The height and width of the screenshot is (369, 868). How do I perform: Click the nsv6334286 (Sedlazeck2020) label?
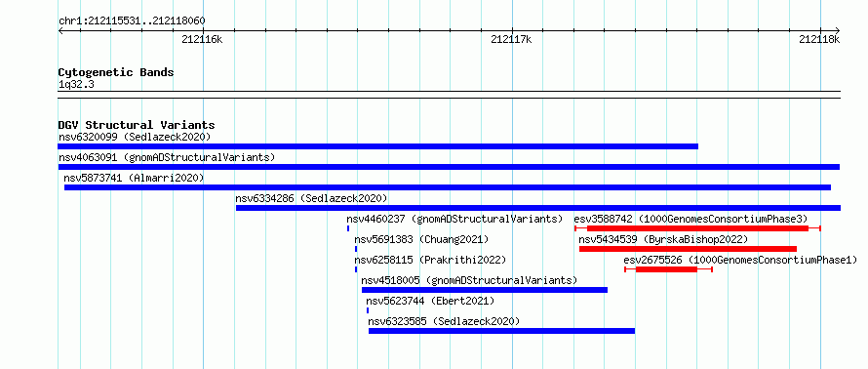click(311, 198)
